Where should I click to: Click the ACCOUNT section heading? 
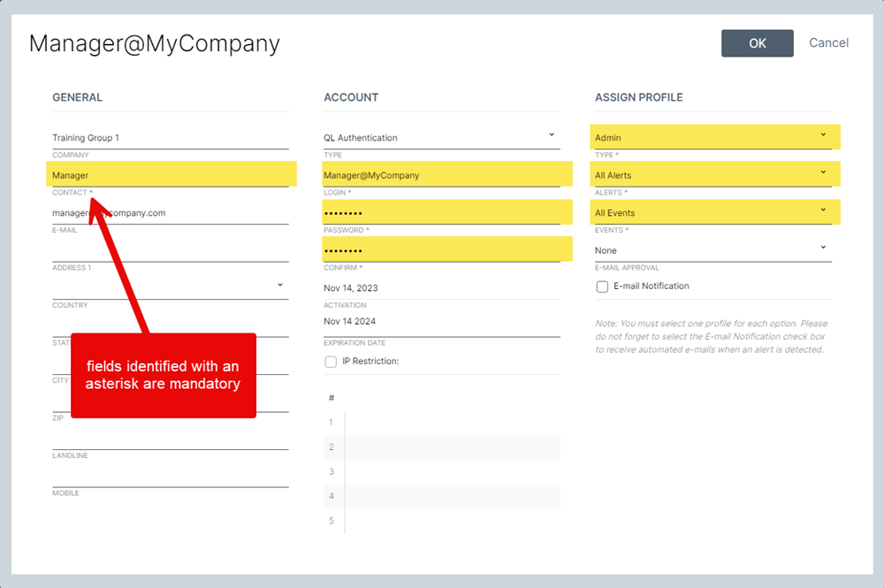(x=351, y=97)
